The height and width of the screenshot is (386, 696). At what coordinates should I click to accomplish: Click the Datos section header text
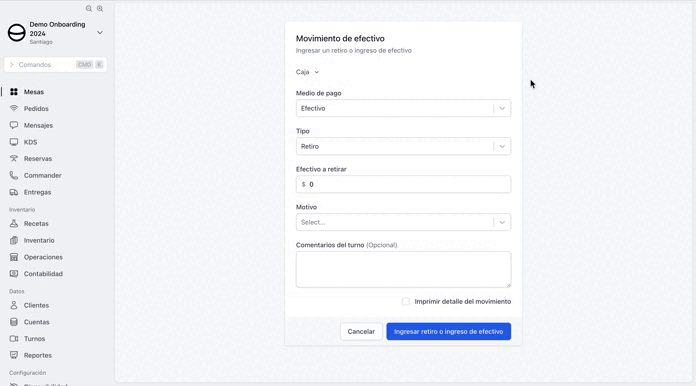pyautogui.click(x=16, y=291)
